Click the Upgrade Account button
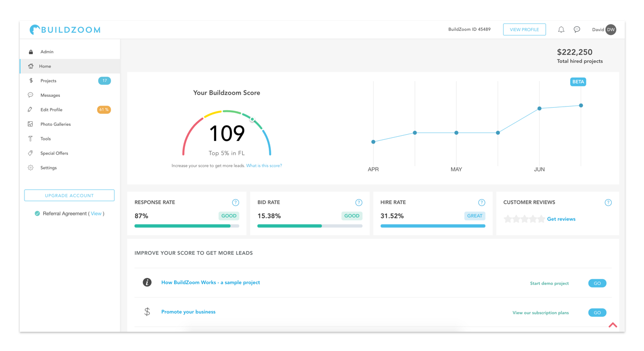 coord(69,196)
